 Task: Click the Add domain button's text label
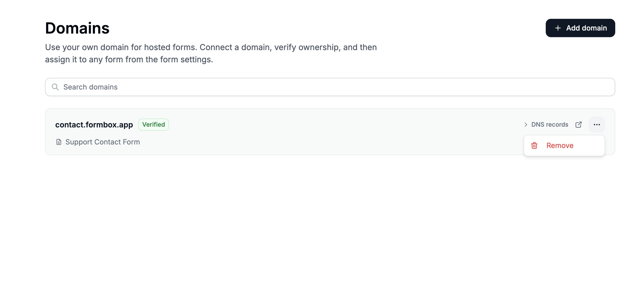coord(586,28)
